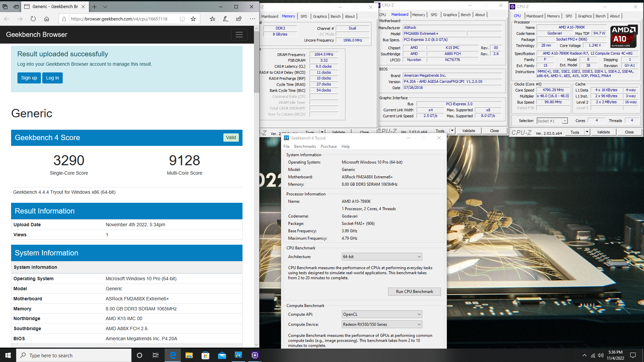Open File menu in Geekbench 4
644x362 pixels.
click(x=286, y=146)
